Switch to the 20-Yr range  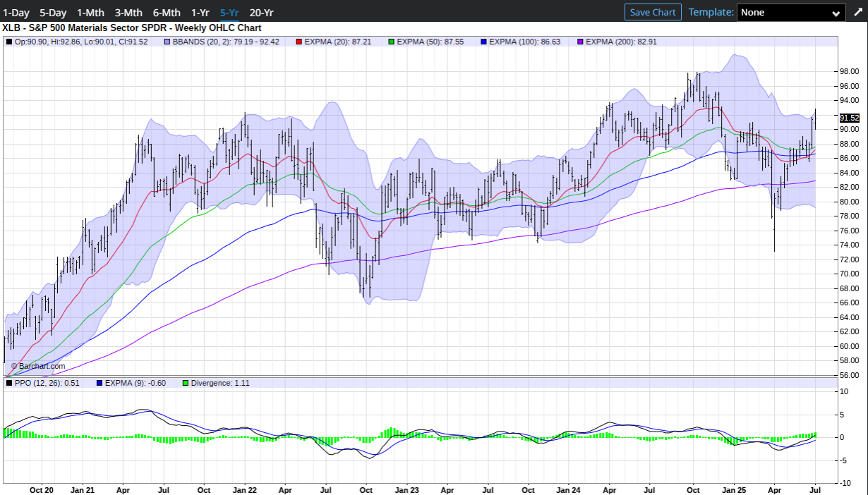point(262,13)
